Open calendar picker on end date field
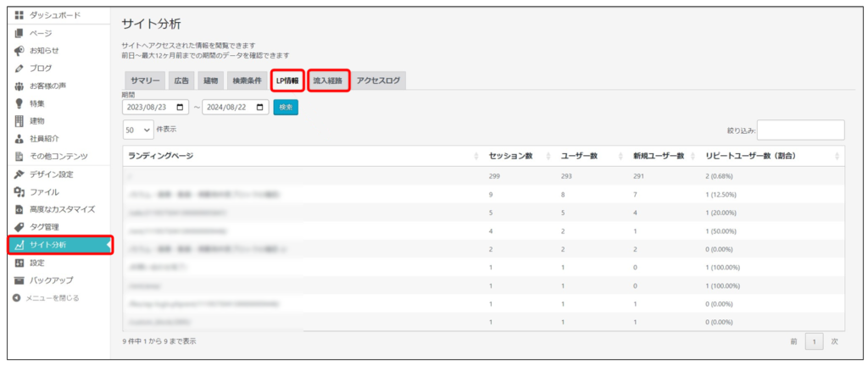Screen dimensions: 868x365 click(x=259, y=108)
